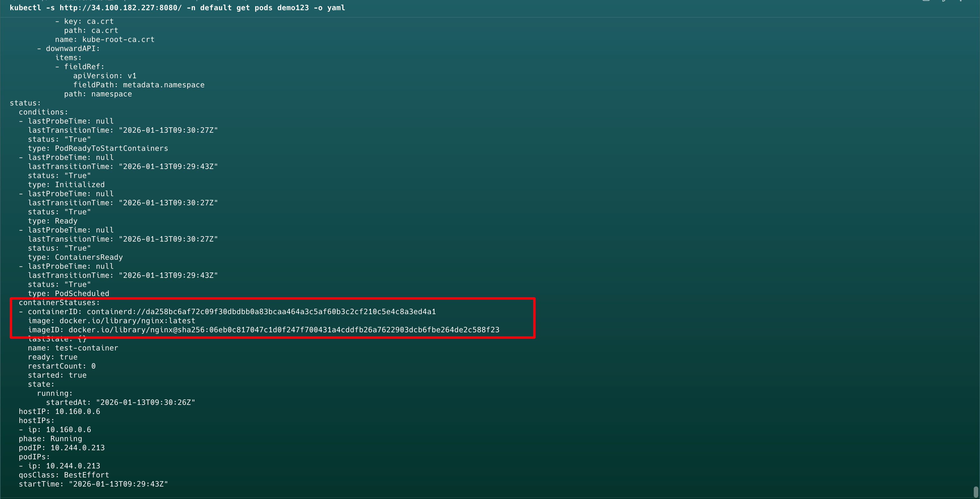
Task: Click the type: ContainersReady line
Action: tap(75, 257)
